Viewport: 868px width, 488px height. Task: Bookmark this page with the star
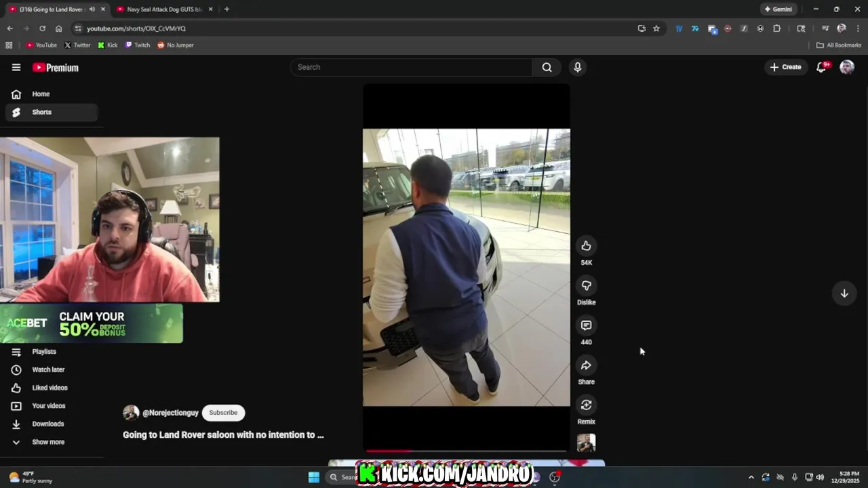coord(656,28)
